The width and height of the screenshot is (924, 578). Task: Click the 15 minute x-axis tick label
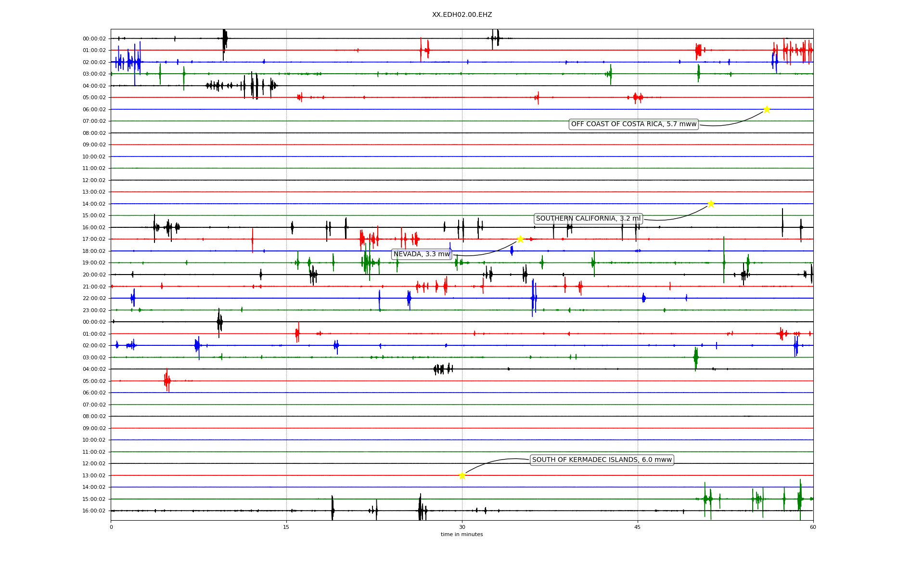(286, 527)
